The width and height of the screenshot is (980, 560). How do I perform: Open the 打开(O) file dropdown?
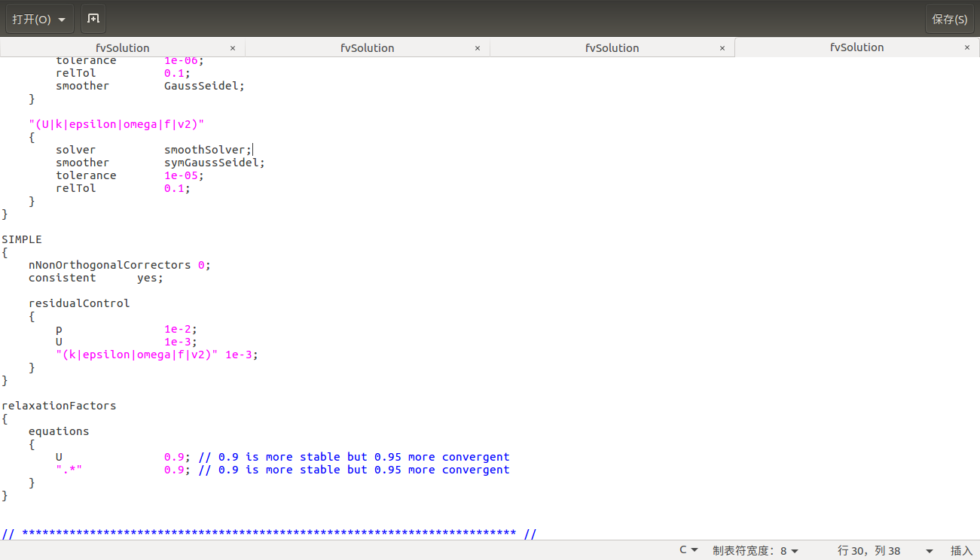pos(39,19)
